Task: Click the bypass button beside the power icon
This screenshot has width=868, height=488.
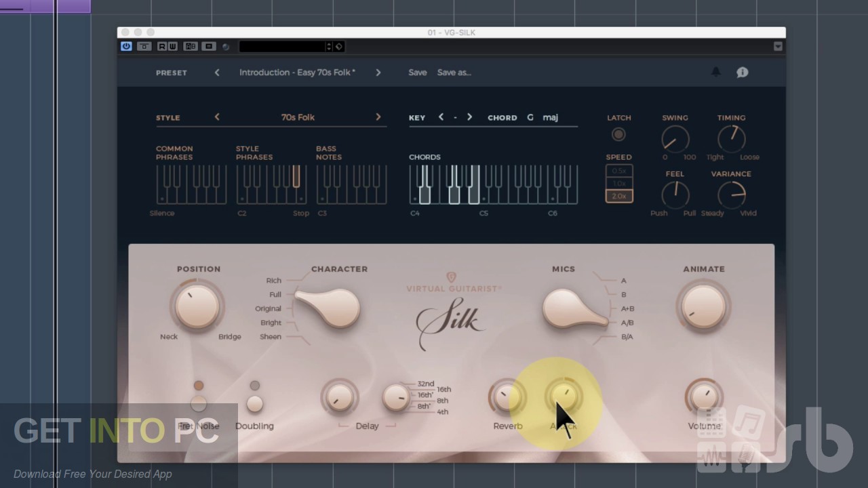Action: [144, 46]
